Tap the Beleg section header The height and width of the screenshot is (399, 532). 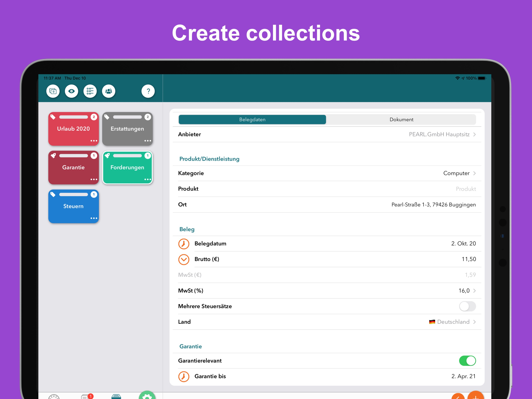pos(187,229)
